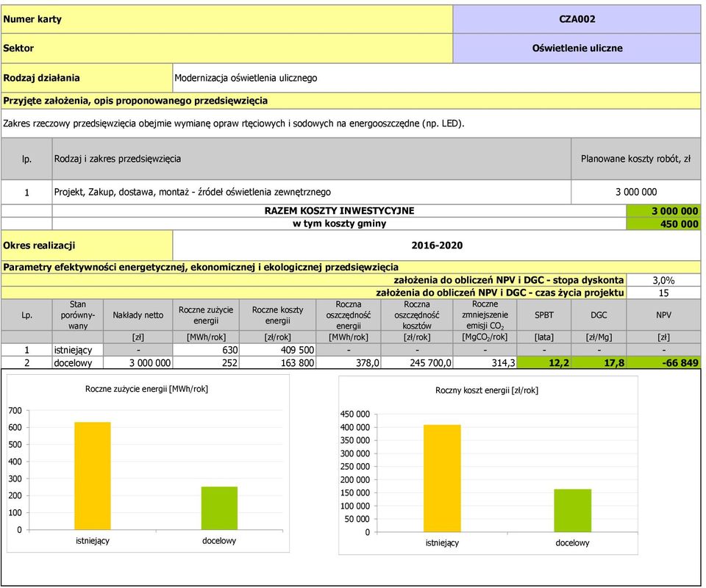
Task: Click the yellow istniejący bar in consumption chart
Action: (x=93, y=476)
